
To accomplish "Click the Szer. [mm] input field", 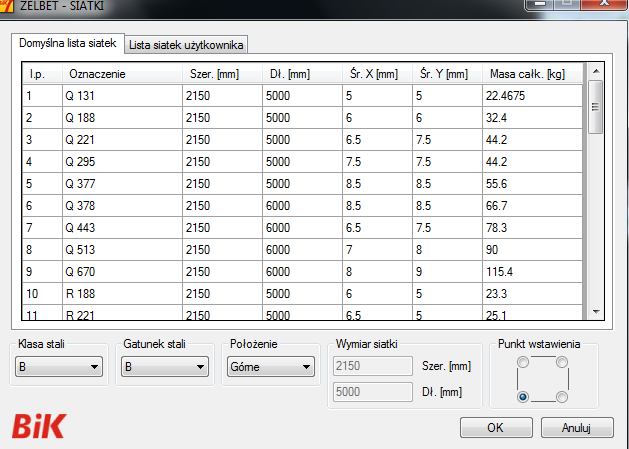I will 373,366.
